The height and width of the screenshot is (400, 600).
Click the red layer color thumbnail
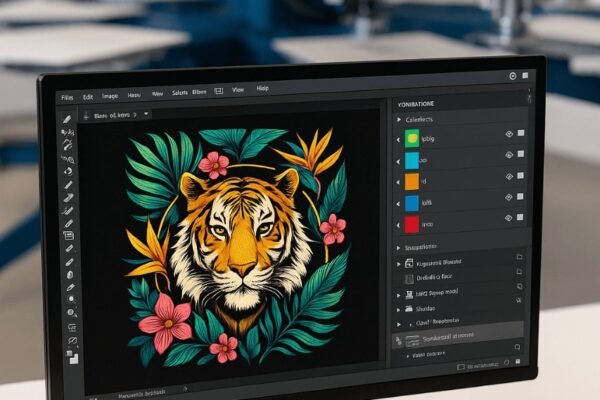point(412,224)
